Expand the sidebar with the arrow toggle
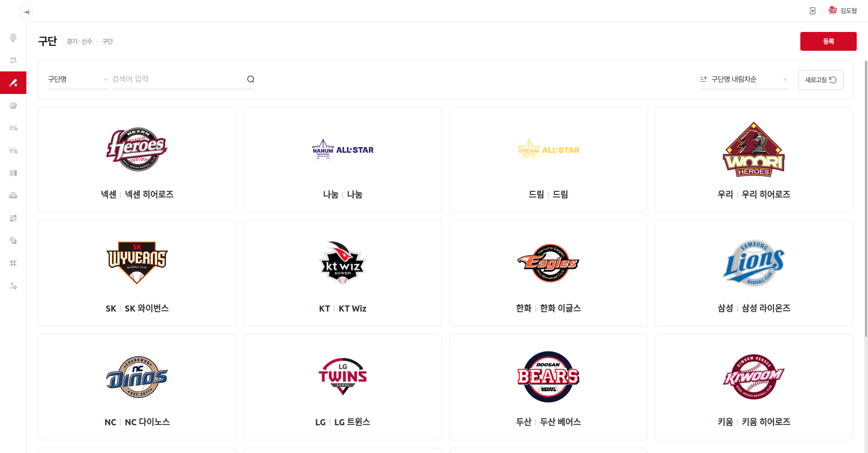Screen dimensions: 868x453 pyautogui.click(x=26, y=12)
